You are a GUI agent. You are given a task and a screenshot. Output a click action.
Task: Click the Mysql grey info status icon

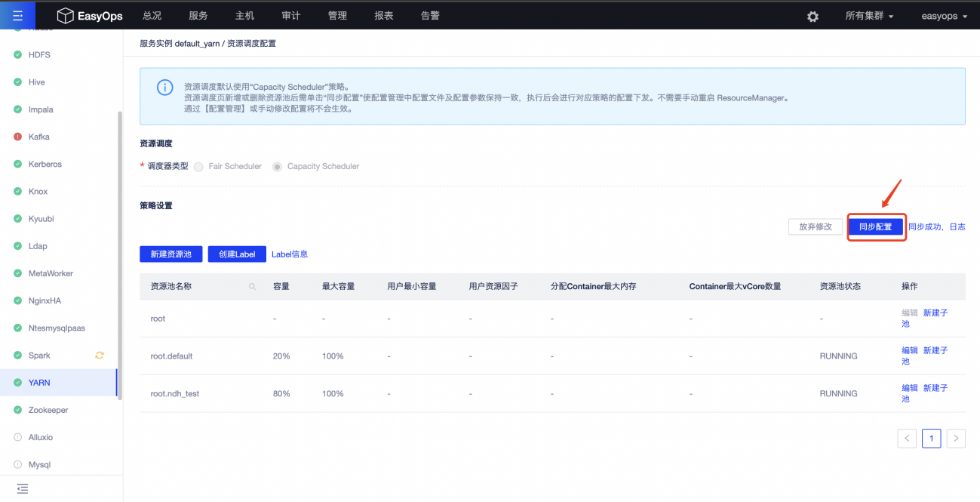17,465
